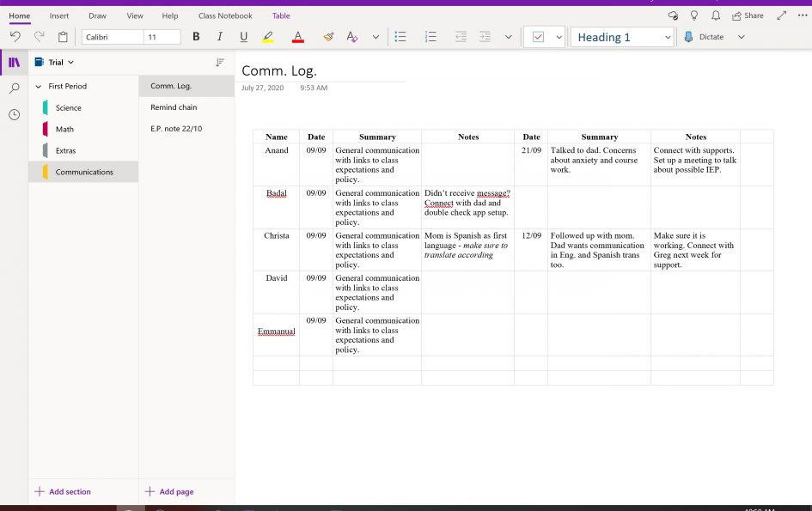This screenshot has height=511, width=812.
Task: Expand the Heading 1 styles dropdown
Action: [668, 37]
